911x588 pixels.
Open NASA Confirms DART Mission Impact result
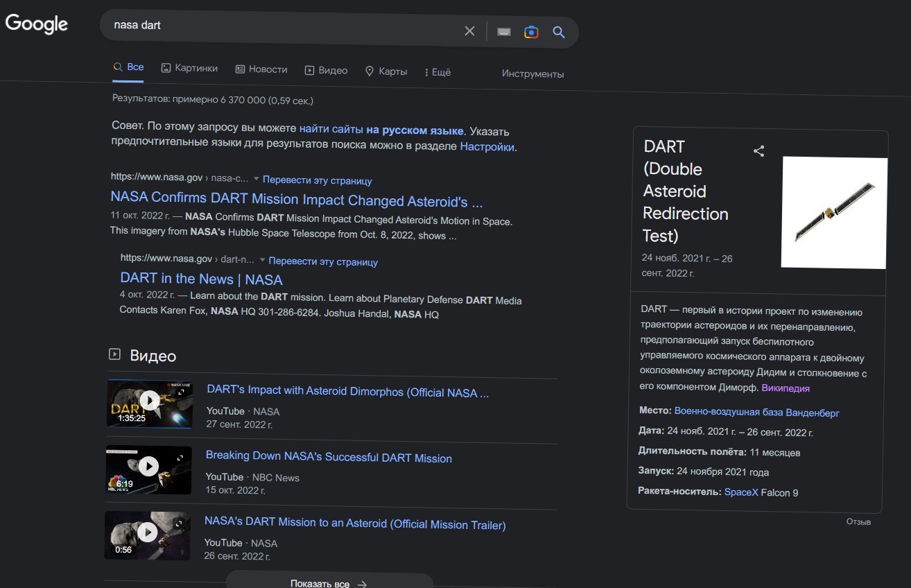(x=296, y=201)
